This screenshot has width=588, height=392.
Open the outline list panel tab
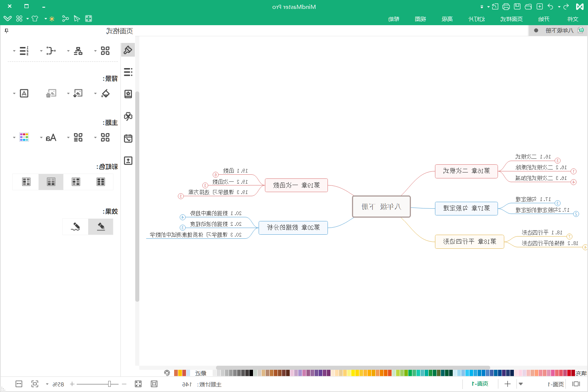pos(128,72)
